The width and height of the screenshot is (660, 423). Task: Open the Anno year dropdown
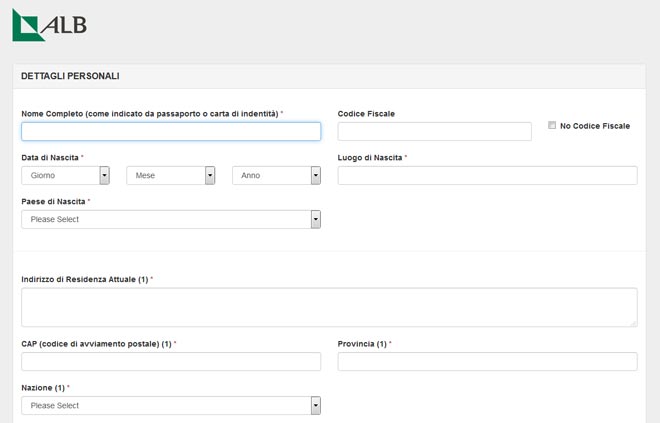(276, 176)
